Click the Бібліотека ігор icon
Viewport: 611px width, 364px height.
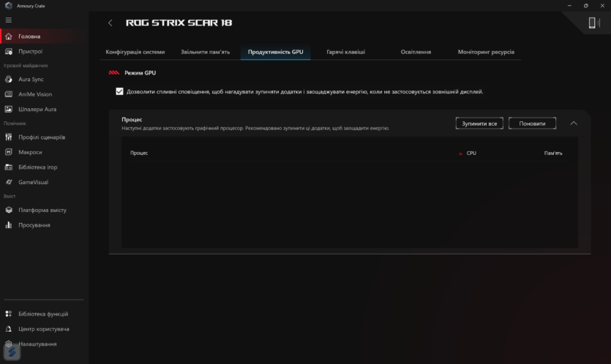coord(9,167)
